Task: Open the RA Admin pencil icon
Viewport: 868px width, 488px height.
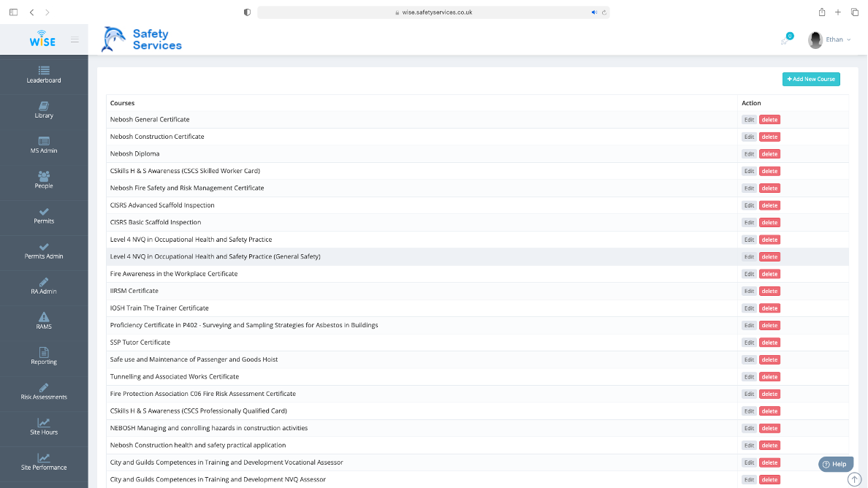Action: (44, 282)
